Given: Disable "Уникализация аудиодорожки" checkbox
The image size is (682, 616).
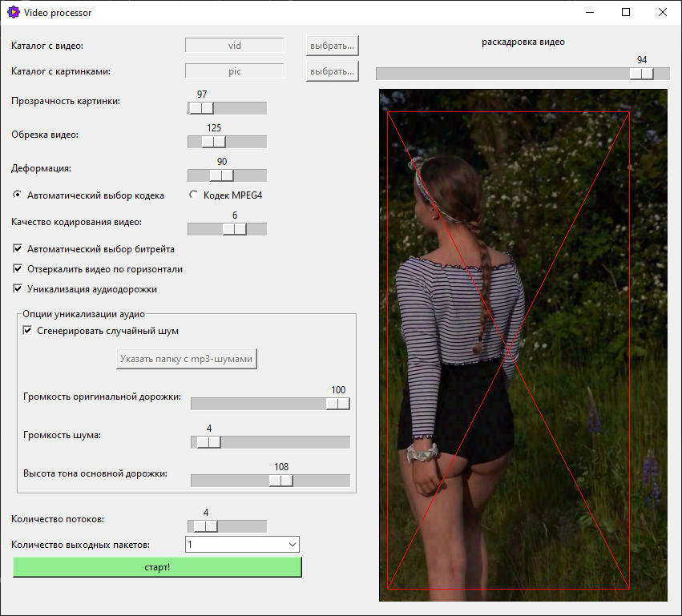Looking at the screenshot, I should [18, 288].
